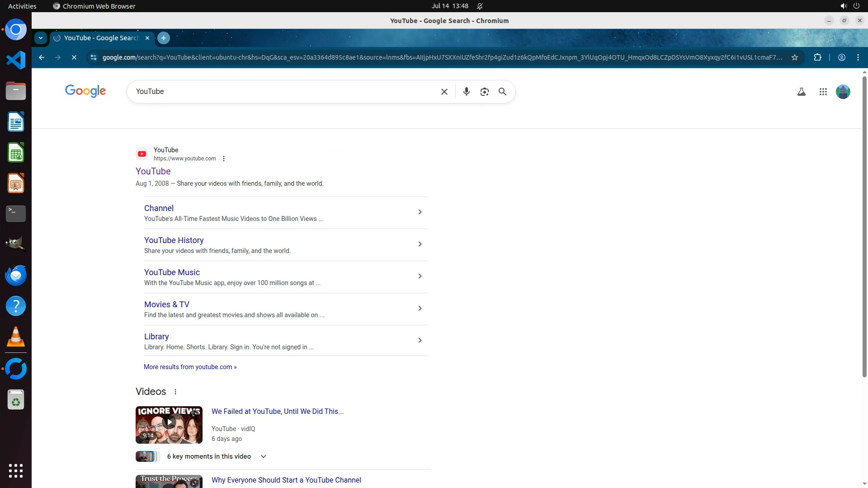Open Search Labs flask icon

point(801,92)
